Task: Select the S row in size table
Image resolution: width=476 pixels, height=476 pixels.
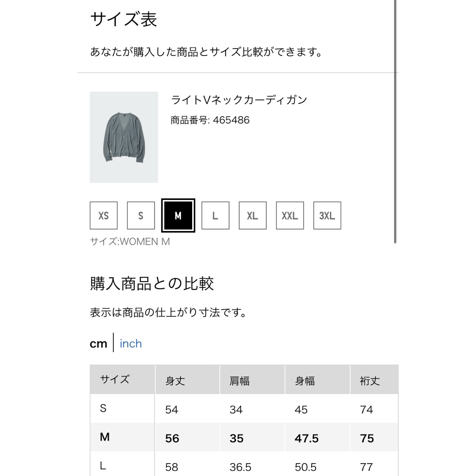Action: [x=244, y=409]
